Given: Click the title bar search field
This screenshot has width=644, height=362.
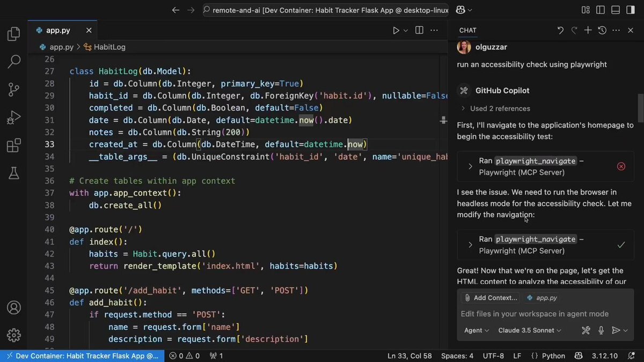Looking at the screenshot, I should pos(326,10).
